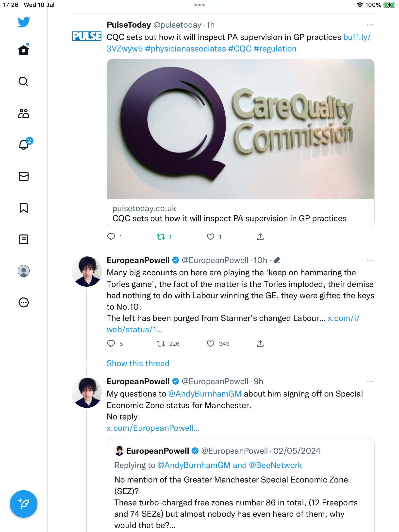
Task: Click Show this thread link
Action: point(138,363)
